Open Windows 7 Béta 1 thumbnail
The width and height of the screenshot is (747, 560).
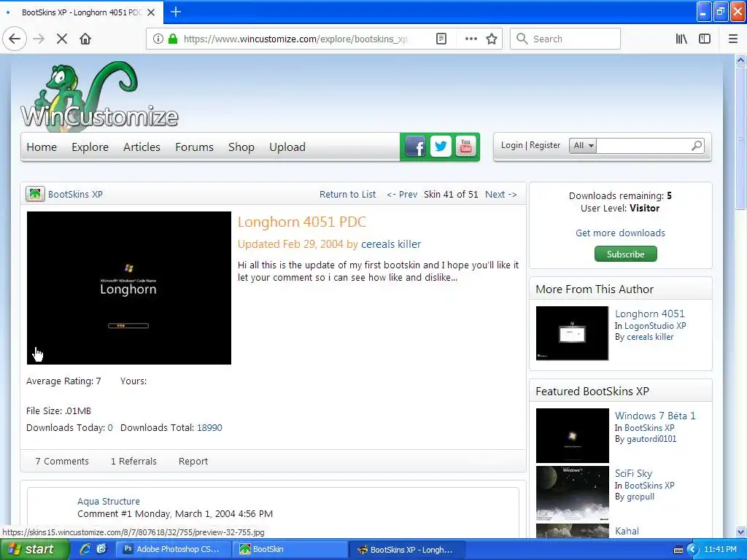572,435
